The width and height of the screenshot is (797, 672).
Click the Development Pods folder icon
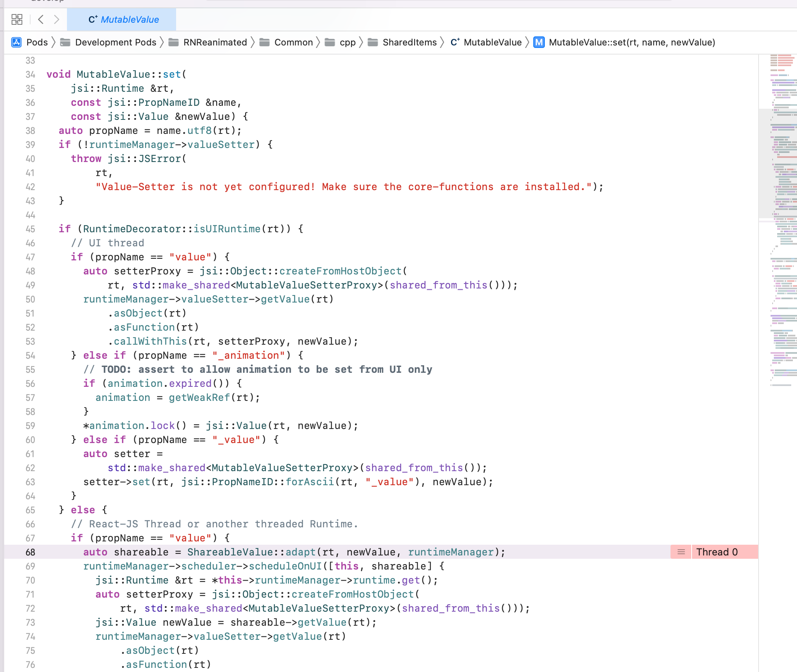[65, 42]
